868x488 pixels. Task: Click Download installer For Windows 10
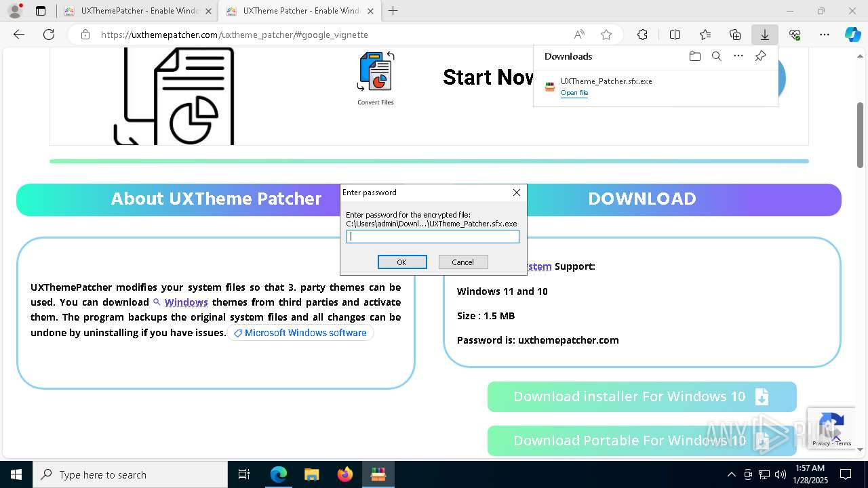[642, 396]
